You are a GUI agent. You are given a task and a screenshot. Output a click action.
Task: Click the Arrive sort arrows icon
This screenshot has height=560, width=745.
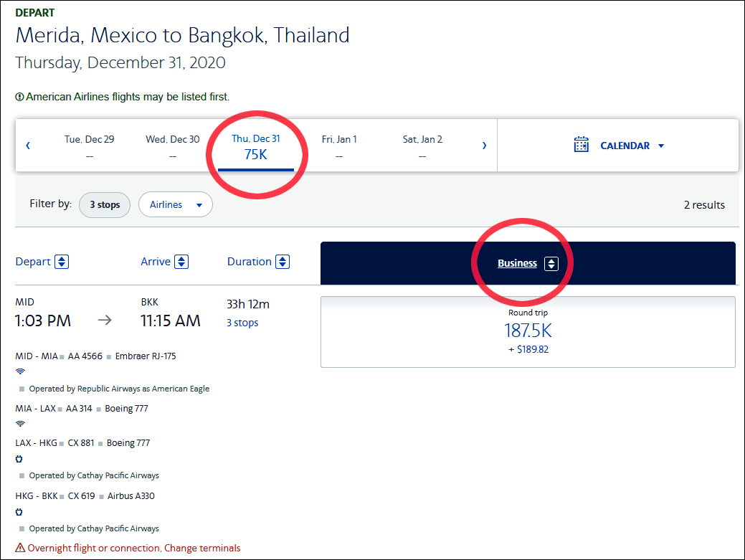[x=181, y=262]
